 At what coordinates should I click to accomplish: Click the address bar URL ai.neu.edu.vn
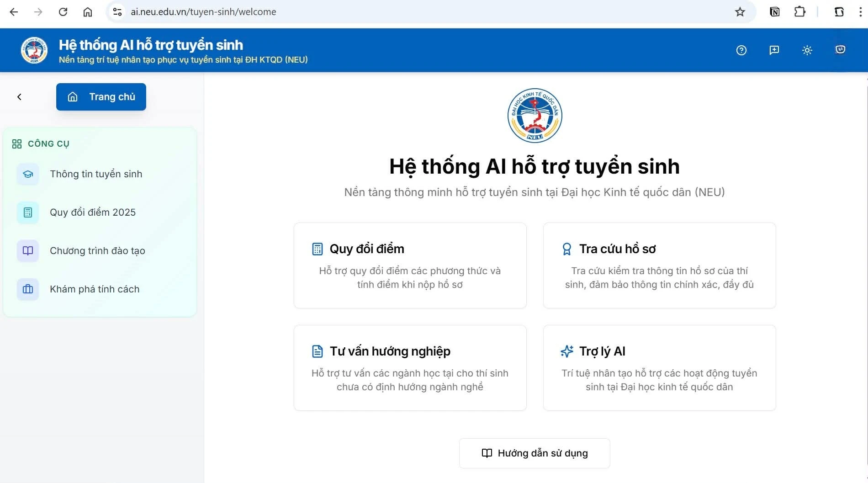[203, 12]
